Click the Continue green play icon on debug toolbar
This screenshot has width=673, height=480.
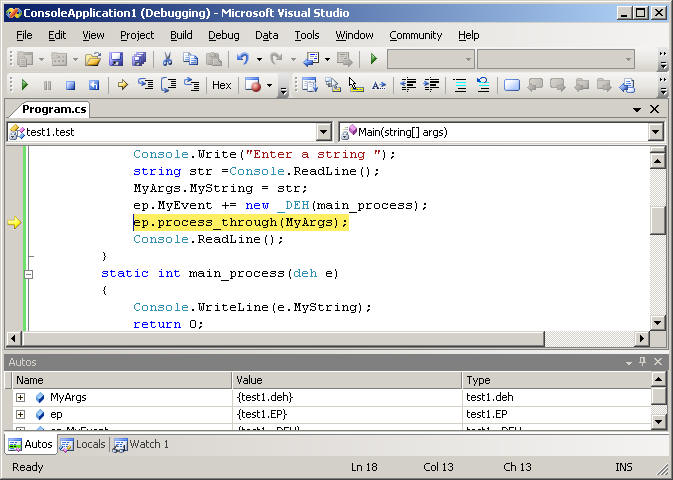tap(25, 85)
